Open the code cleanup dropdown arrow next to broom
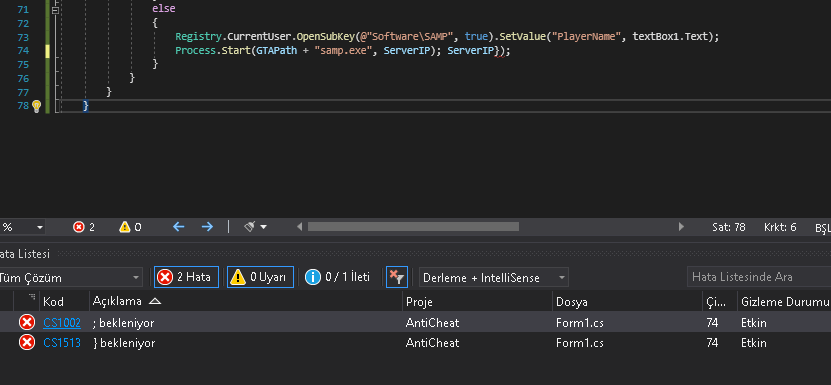Screen dimensions: 831x385 [263, 227]
